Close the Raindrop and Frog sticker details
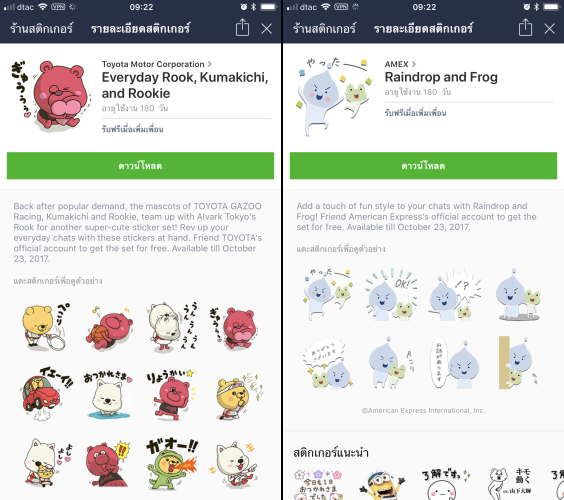 click(x=549, y=28)
